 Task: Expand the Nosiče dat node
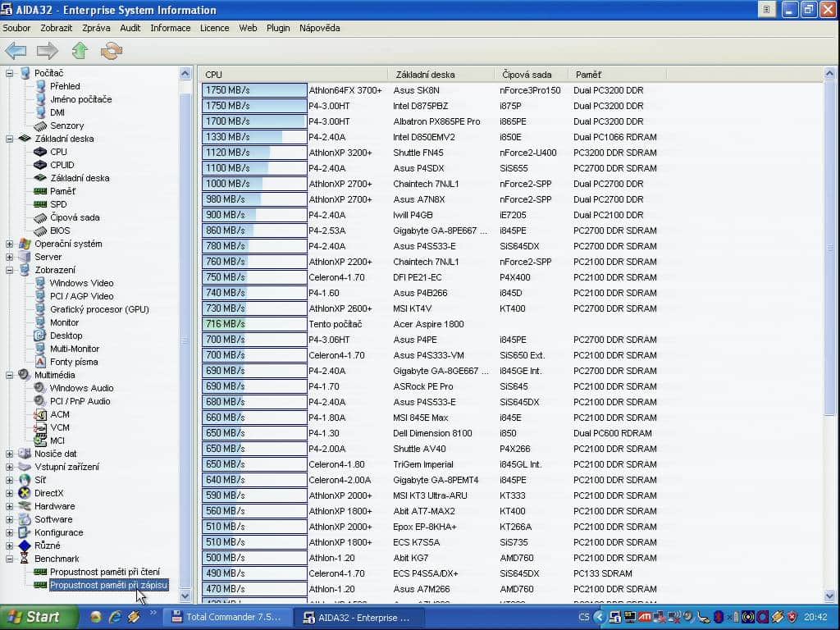10,454
